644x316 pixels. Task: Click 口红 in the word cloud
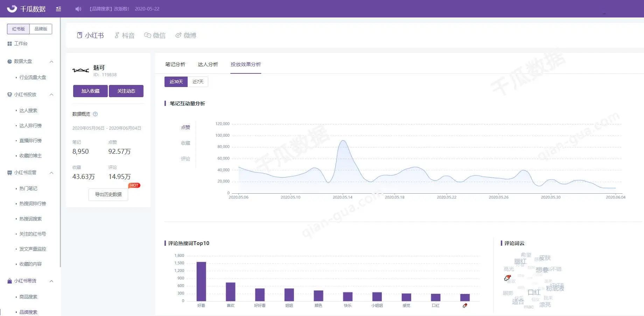tap(534, 292)
